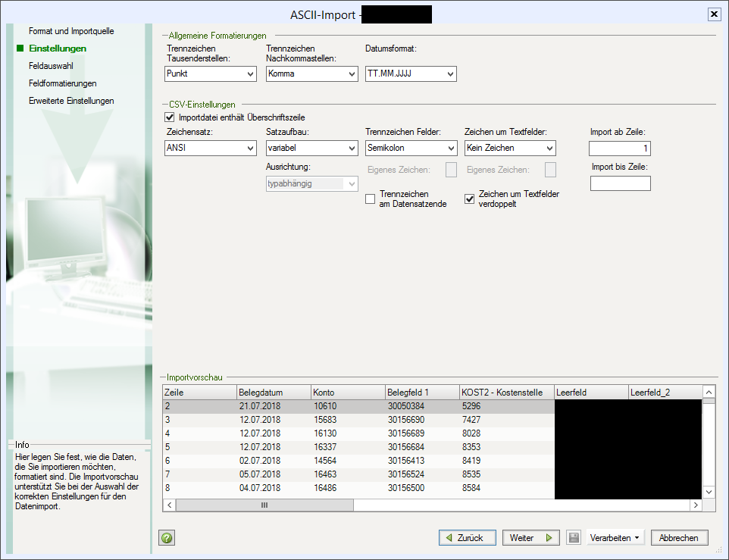Click the 'Import bis Zeile' input field
Screen dimensions: 729x560
(x=620, y=183)
